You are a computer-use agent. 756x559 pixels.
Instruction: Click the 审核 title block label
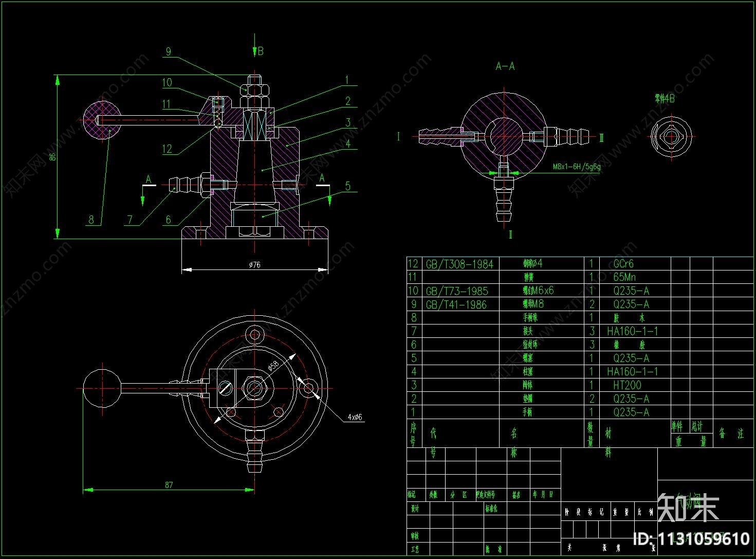click(414, 536)
